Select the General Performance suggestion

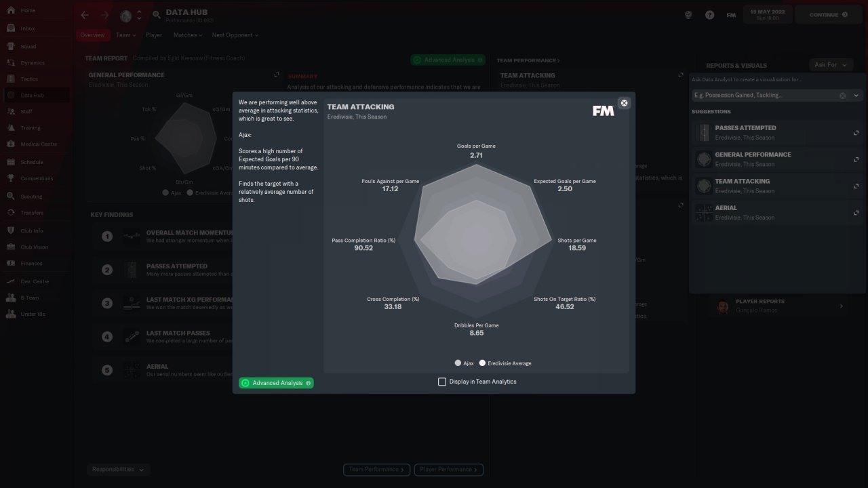776,159
